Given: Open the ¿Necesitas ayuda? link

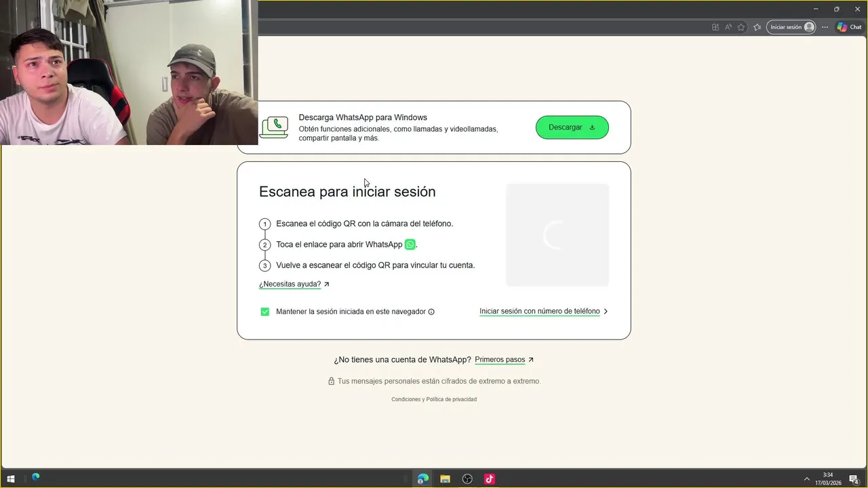Looking at the screenshot, I should (x=290, y=285).
